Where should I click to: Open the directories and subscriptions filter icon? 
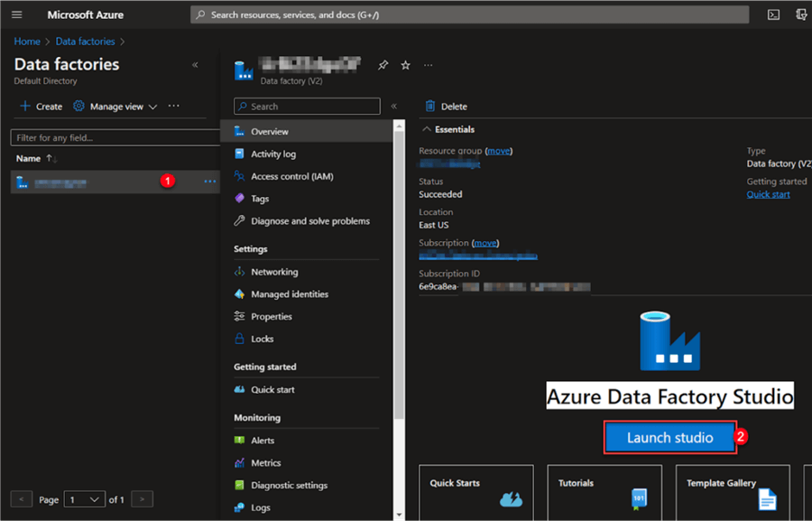(x=802, y=14)
